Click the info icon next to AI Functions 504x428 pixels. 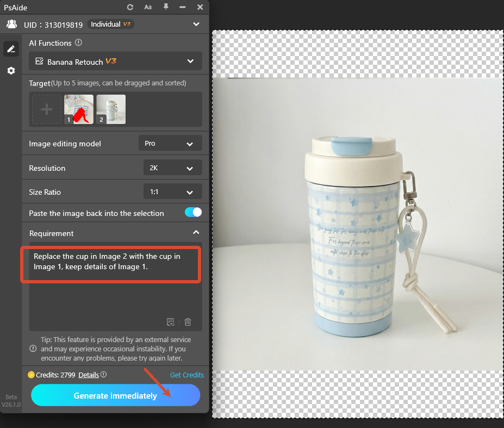pos(78,42)
